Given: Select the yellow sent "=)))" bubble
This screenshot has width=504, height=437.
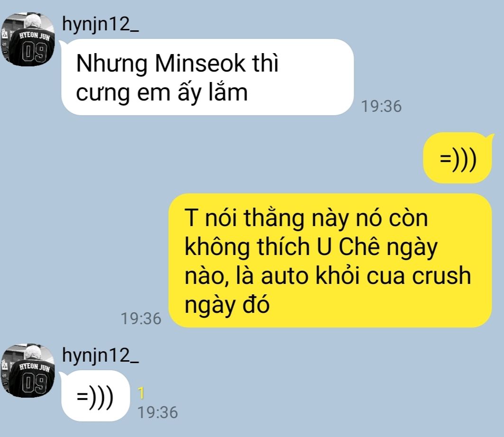Looking at the screenshot, I should (458, 158).
